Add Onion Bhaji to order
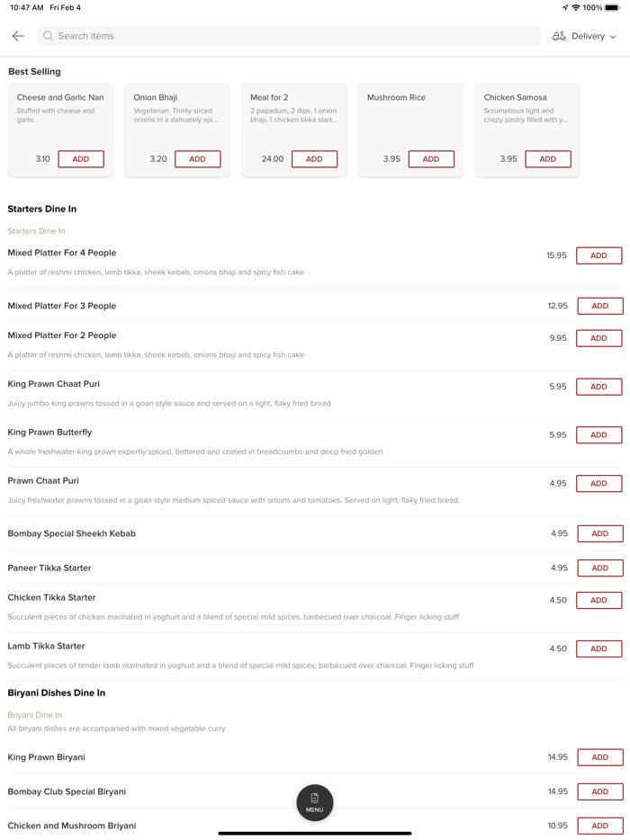 [198, 159]
